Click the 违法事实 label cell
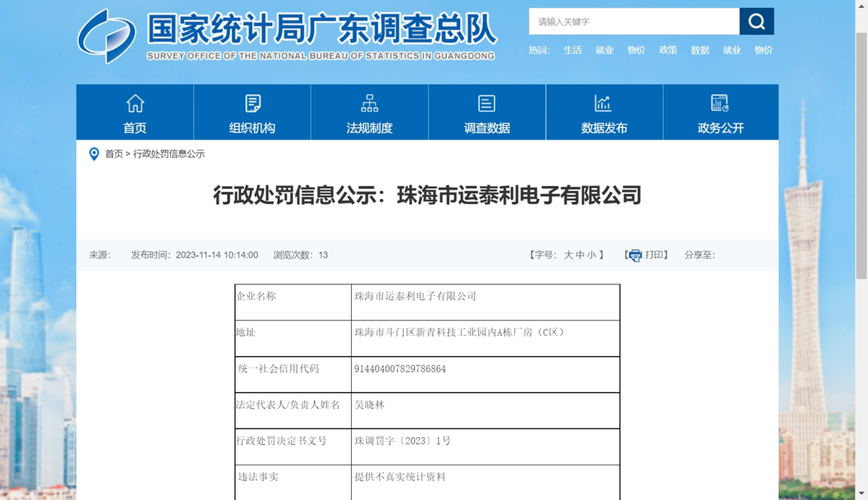 coord(293,483)
